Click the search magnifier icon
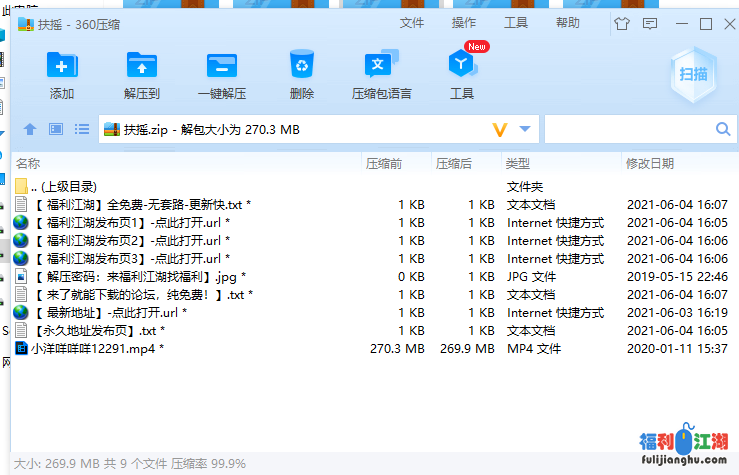 pos(723,129)
